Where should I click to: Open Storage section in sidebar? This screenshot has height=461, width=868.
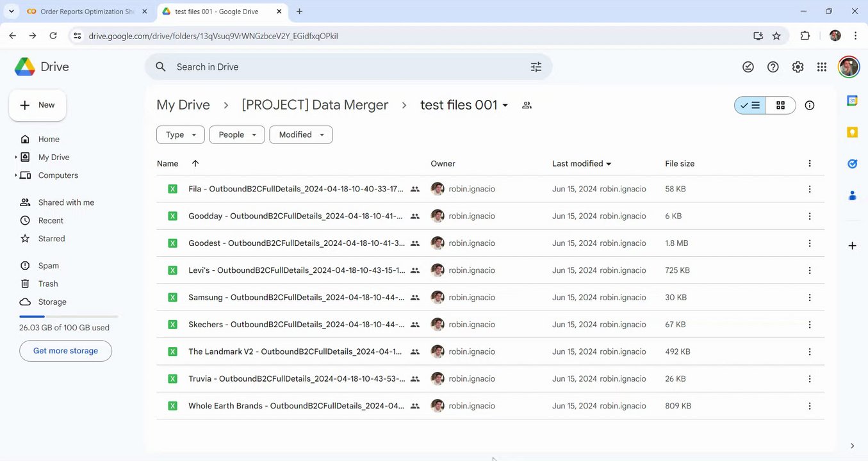click(x=52, y=302)
